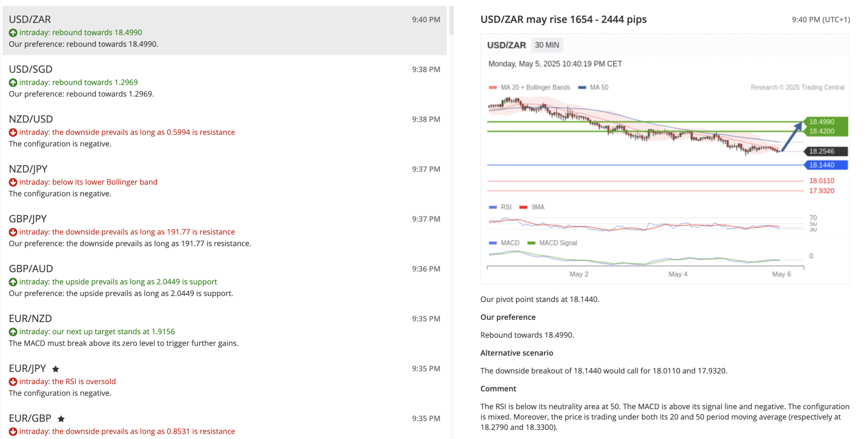
Task: Click the 18.4990 target price label
Action: (x=826, y=122)
